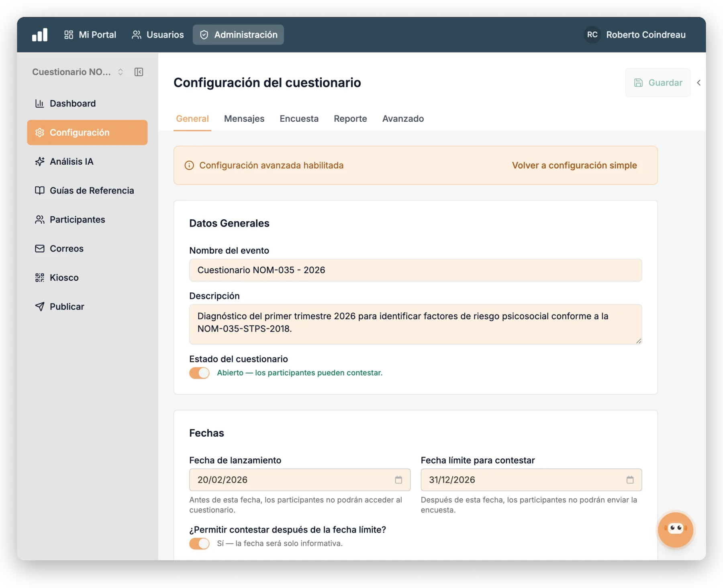Click the RC user avatar
723x588 pixels.
click(592, 35)
